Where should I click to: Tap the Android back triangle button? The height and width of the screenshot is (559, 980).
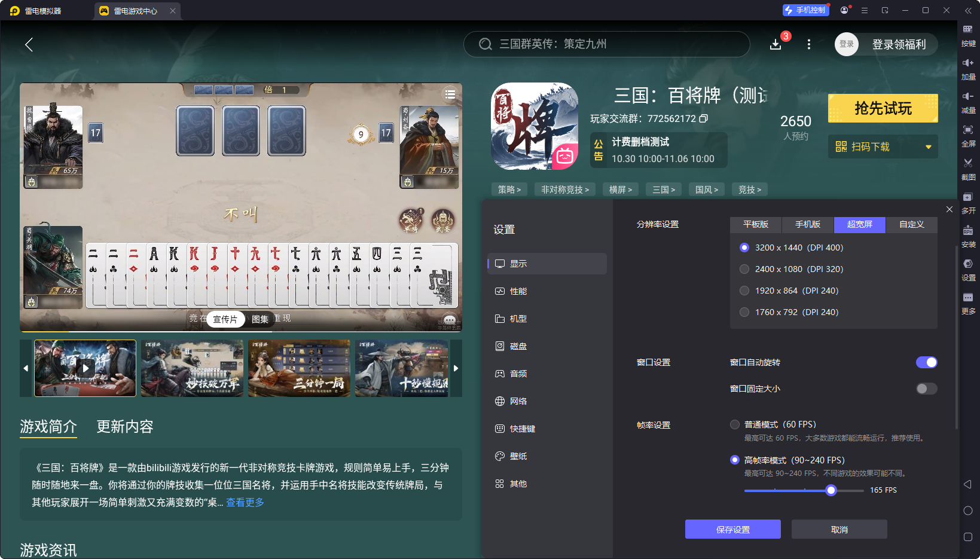(967, 484)
